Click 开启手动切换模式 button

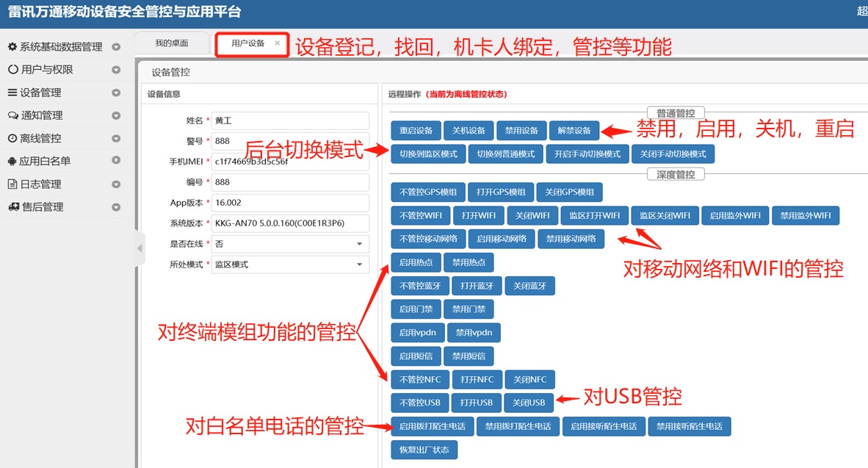coord(587,154)
